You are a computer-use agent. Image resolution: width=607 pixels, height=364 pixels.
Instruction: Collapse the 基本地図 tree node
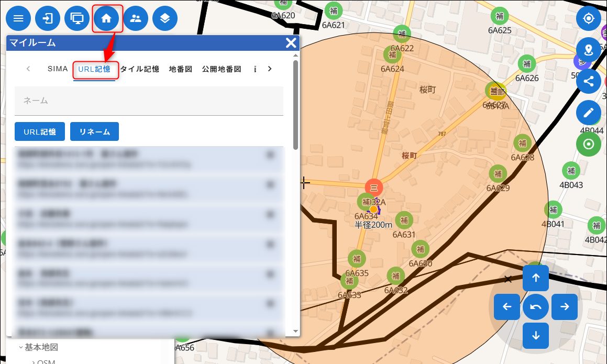coord(21,347)
